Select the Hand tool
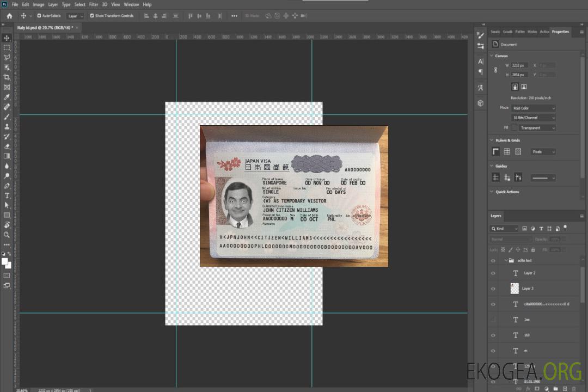 [x=7, y=225]
